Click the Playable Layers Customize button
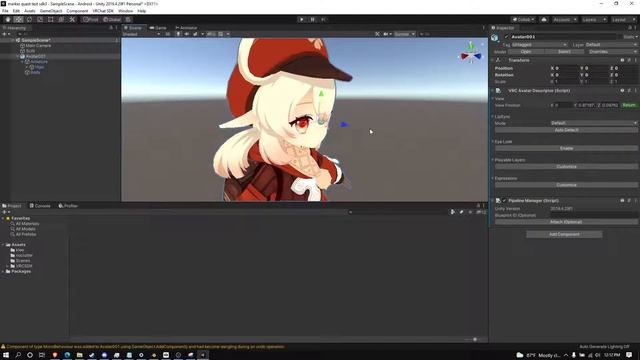This screenshot has width=640, height=360. 567,167
